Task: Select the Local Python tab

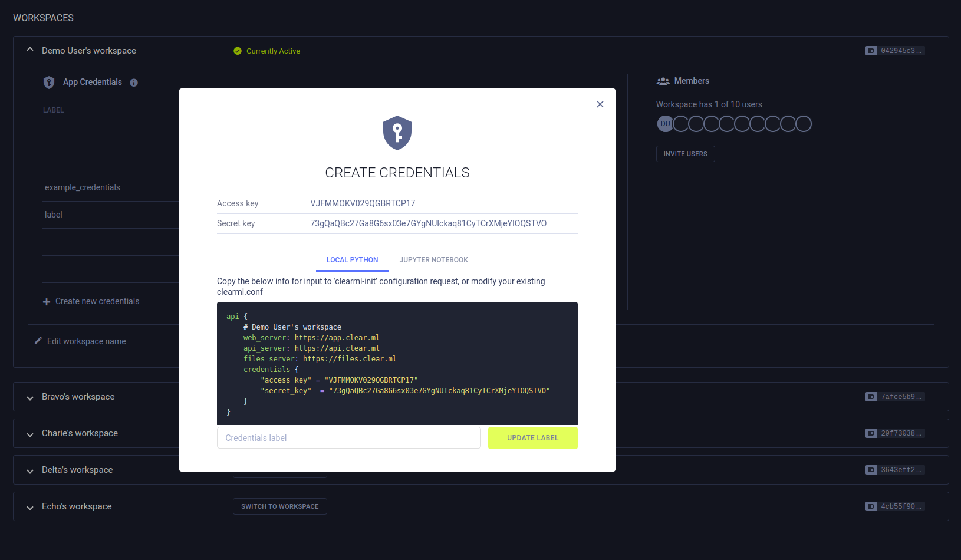Action: coord(352,260)
